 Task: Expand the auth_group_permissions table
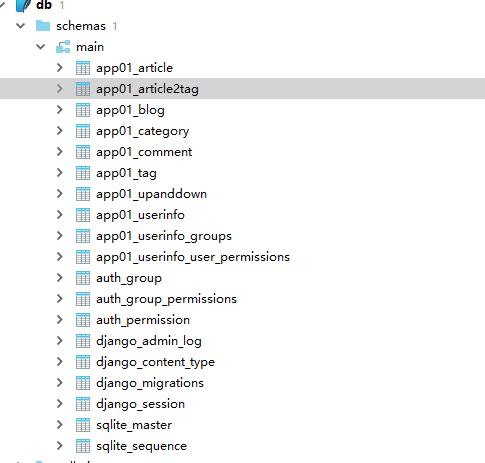(60, 299)
